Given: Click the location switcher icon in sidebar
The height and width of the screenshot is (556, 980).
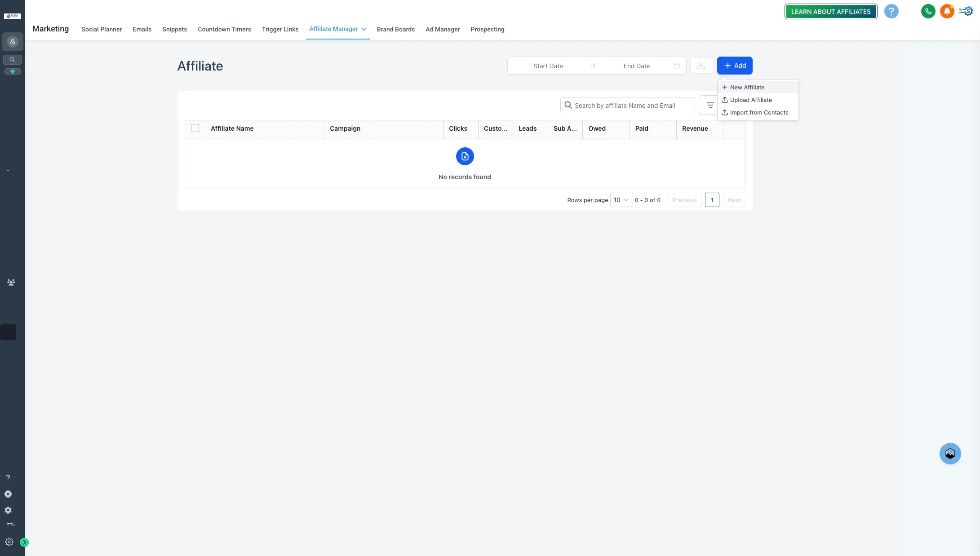Looking at the screenshot, I should [13, 42].
